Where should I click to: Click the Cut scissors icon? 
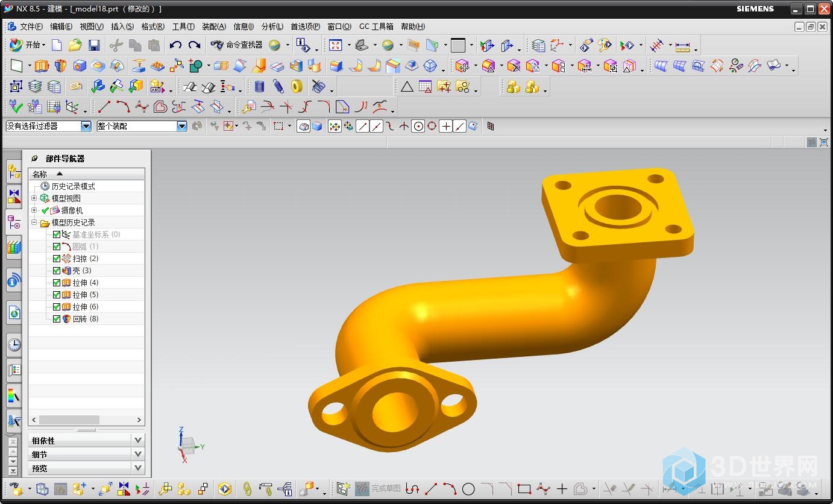tap(116, 45)
